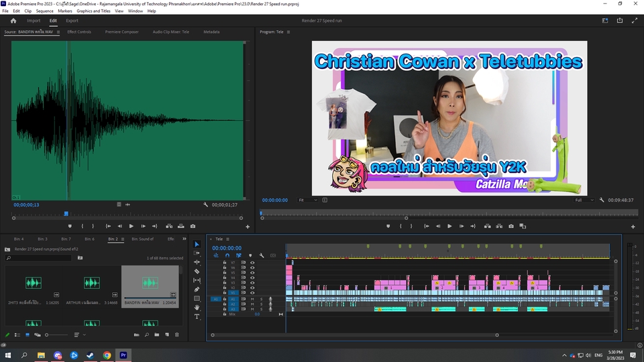Go to the Home screen icon
Screen dimensions: 644x362
pyautogui.click(x=13, y=21)
